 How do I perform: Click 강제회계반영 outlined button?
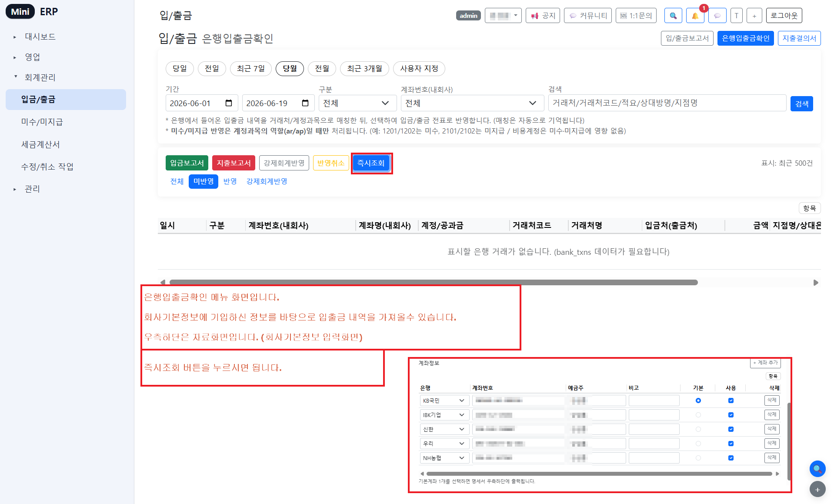[284, 163]
